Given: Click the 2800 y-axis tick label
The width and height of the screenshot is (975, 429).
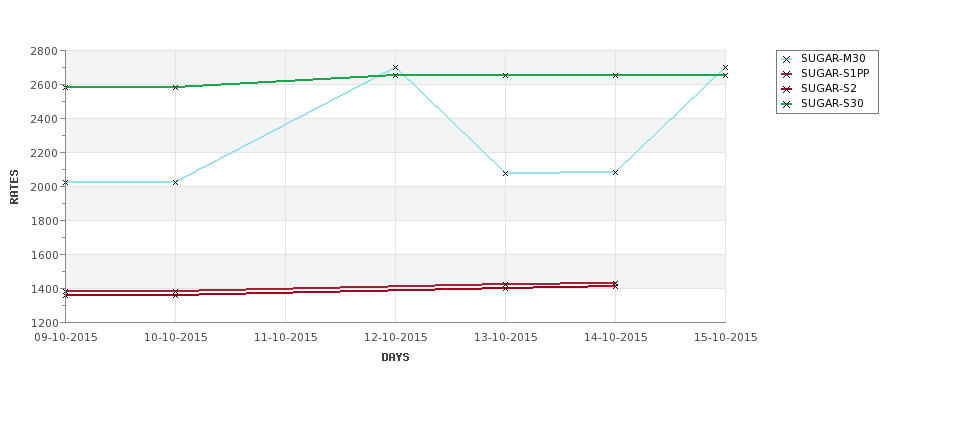Looking at the screenshot, I should pos(44,51).
